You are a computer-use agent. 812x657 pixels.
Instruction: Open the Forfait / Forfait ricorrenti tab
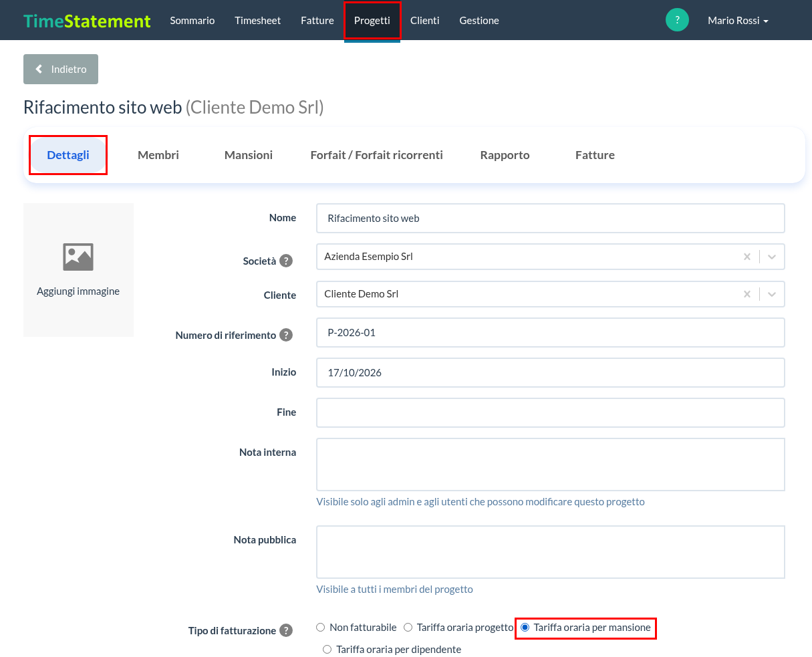click(x=377, y=155)
